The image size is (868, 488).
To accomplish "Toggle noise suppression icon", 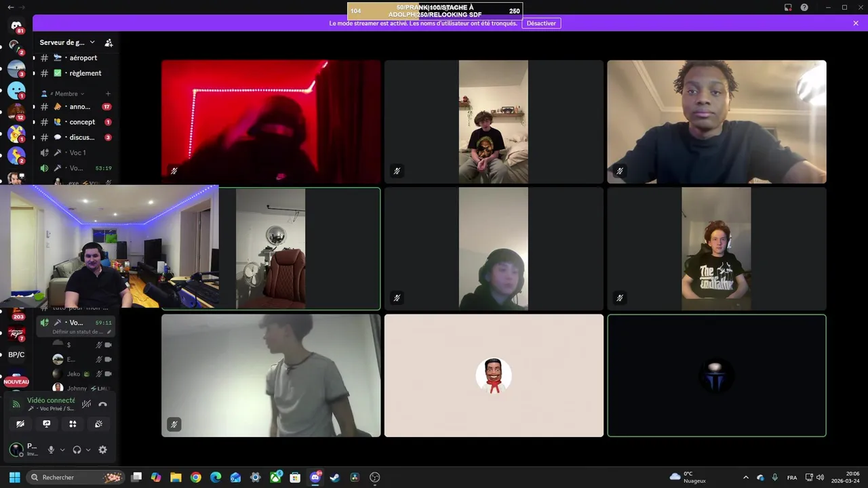I will 86,404.
